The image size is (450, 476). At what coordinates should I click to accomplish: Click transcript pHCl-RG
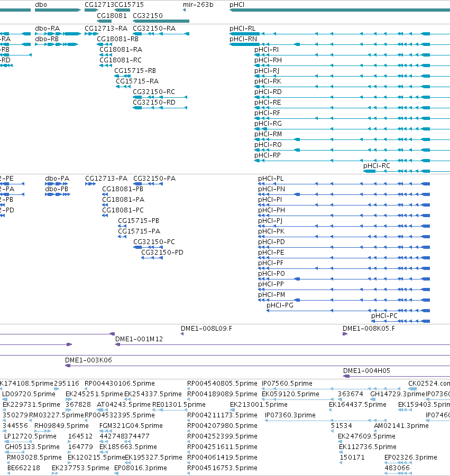(x=268, y=124)
